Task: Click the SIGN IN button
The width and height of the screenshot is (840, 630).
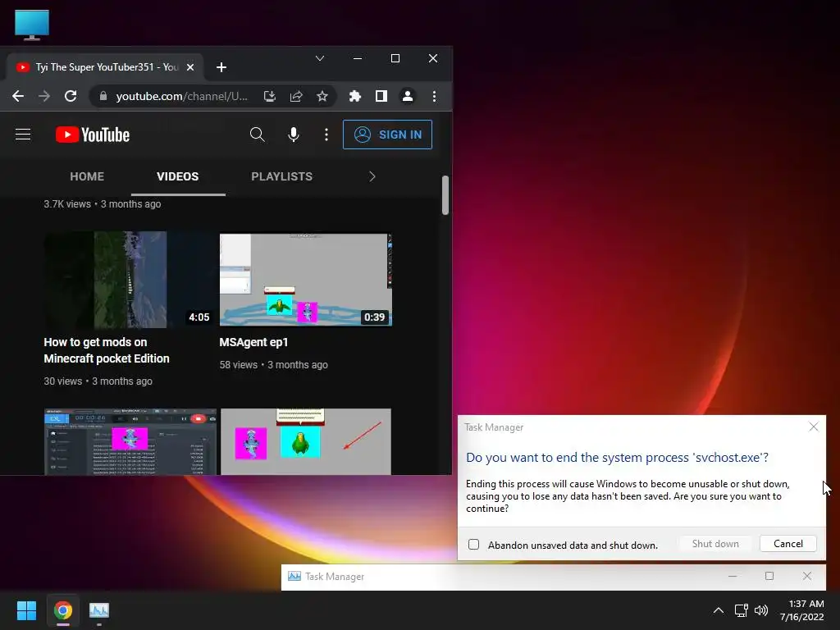Action: (387, 135)
